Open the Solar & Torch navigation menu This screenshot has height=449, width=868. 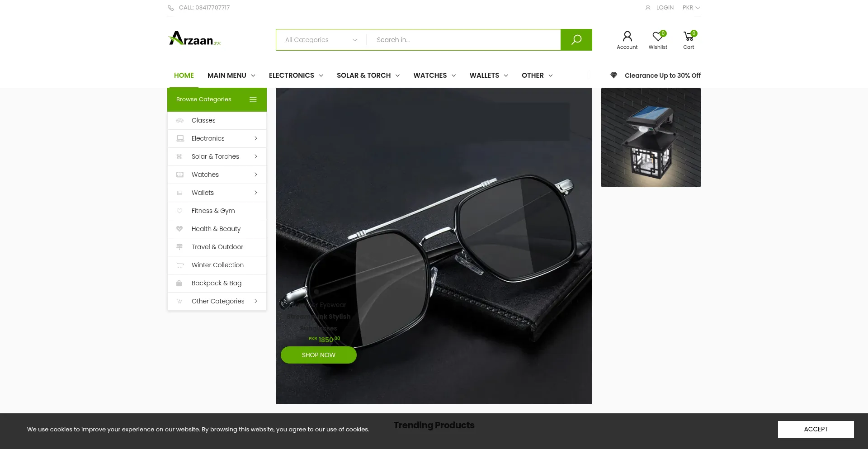pyautogui.click(x=368, y=76)
